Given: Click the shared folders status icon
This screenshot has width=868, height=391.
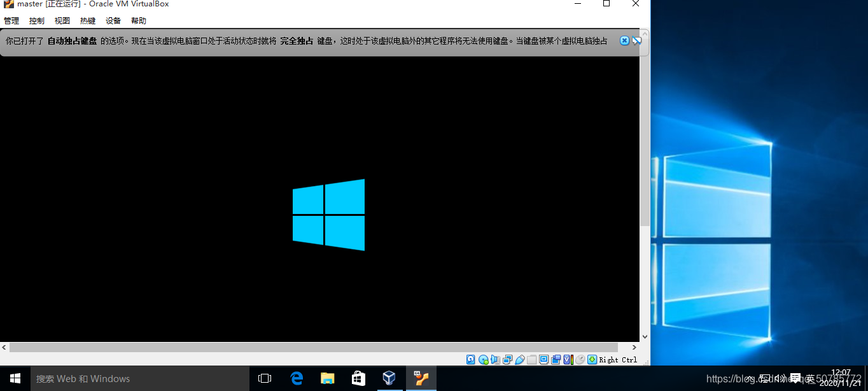Looking at the screenshot, I should point(531,360).
